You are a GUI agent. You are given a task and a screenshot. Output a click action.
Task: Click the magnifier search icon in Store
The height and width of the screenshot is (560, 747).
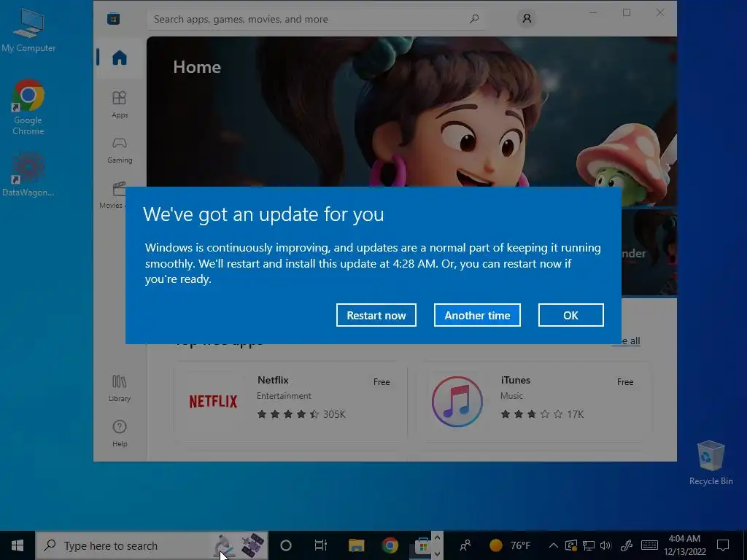pyautogui.click(x=473, y=19)
